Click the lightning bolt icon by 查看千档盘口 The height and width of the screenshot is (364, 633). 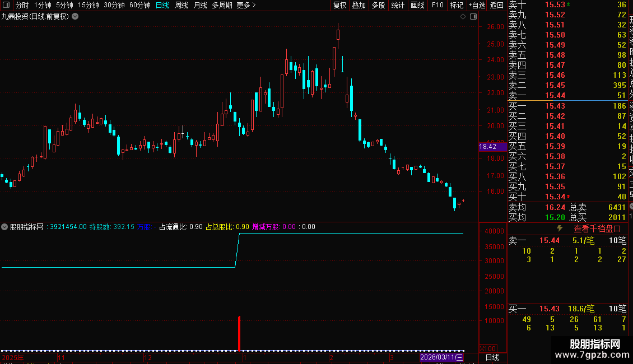(560, 228)
